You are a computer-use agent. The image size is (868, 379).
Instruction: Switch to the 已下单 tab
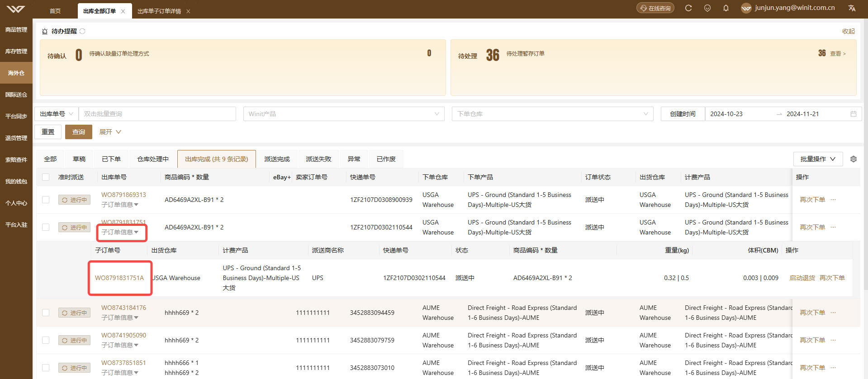(x=111, y=159)
